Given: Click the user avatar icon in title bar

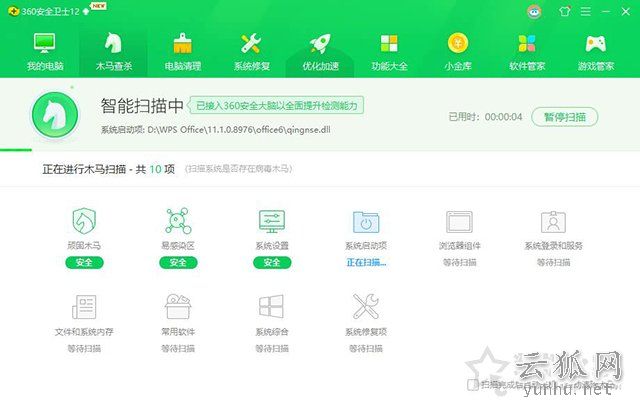Looking at the screenshot, I should 534,11.
